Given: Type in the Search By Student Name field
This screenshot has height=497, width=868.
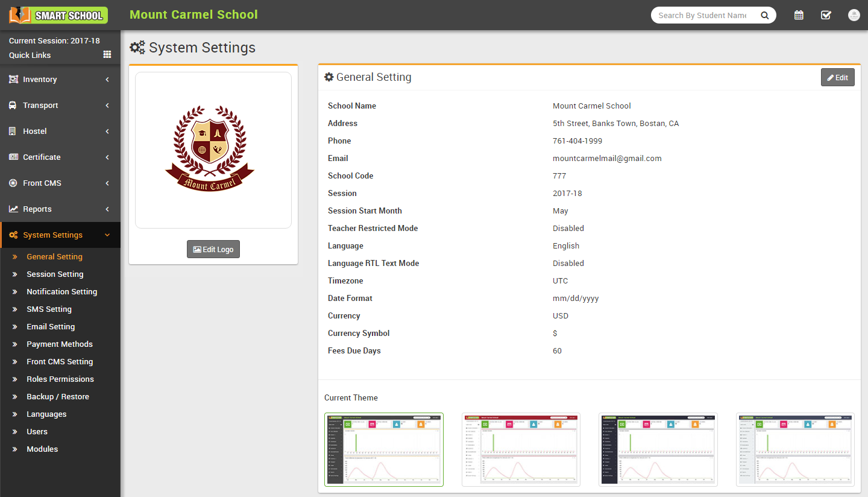Looking at the screenshot, I should (x=702, y=16).
